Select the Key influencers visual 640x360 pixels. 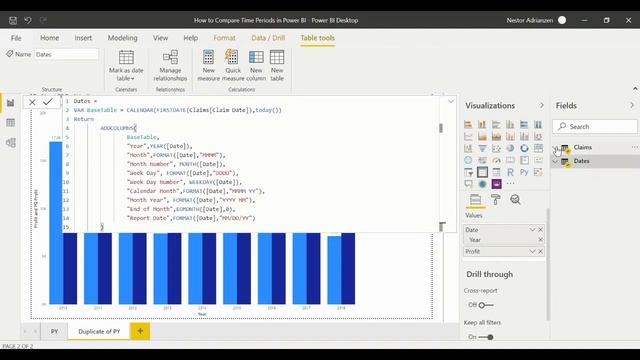[538, 172]
